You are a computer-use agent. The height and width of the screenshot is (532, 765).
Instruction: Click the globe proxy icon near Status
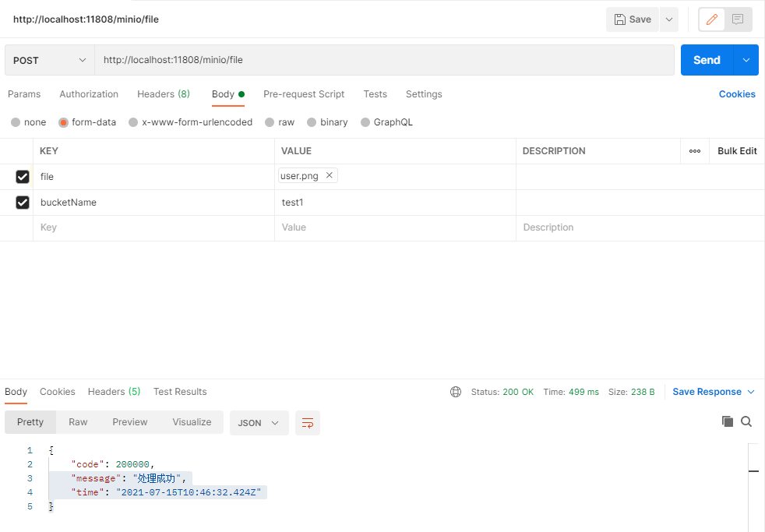(x=456, y=392)
